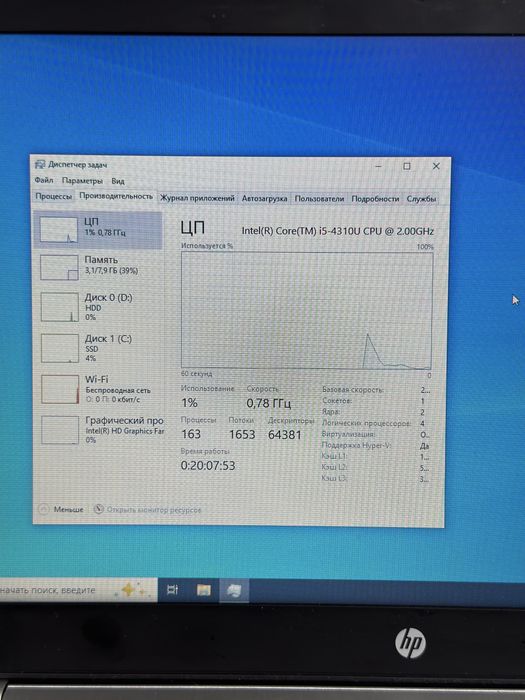Open the resource monitor link
The image size is (525, 700).
coord(154,509)
